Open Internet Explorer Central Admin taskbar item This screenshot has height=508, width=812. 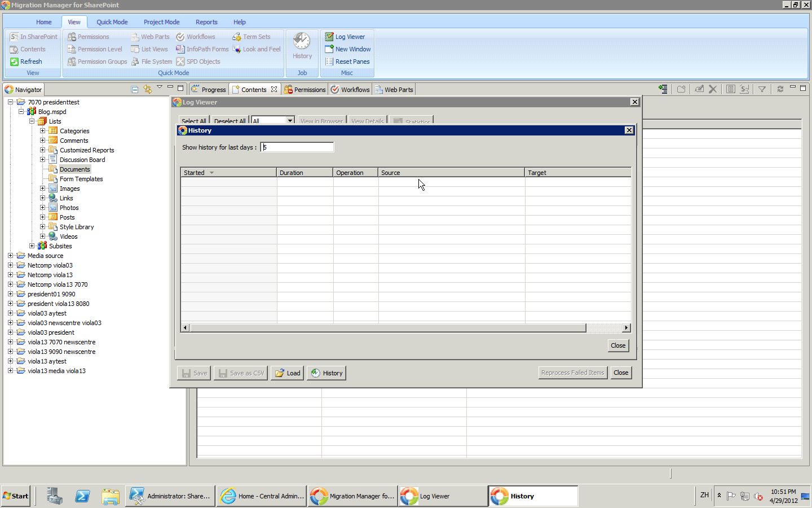(262, 496)
